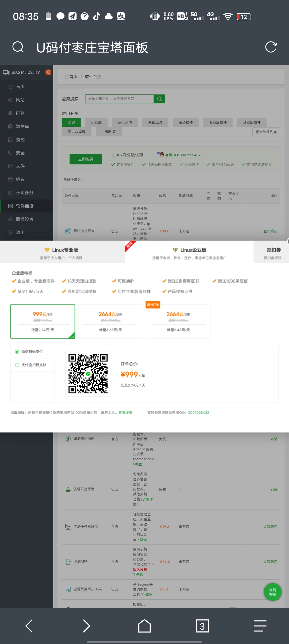This screenshot has height=644, width=289.
Task: Open the 了解详情 link for 堡塔云控平台
Action: click(143, 501)
